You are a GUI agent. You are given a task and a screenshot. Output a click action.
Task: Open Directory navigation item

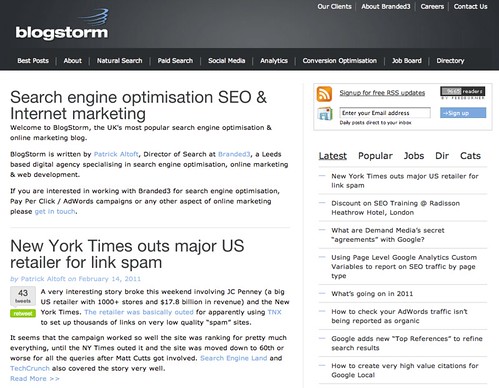point(450,61)
